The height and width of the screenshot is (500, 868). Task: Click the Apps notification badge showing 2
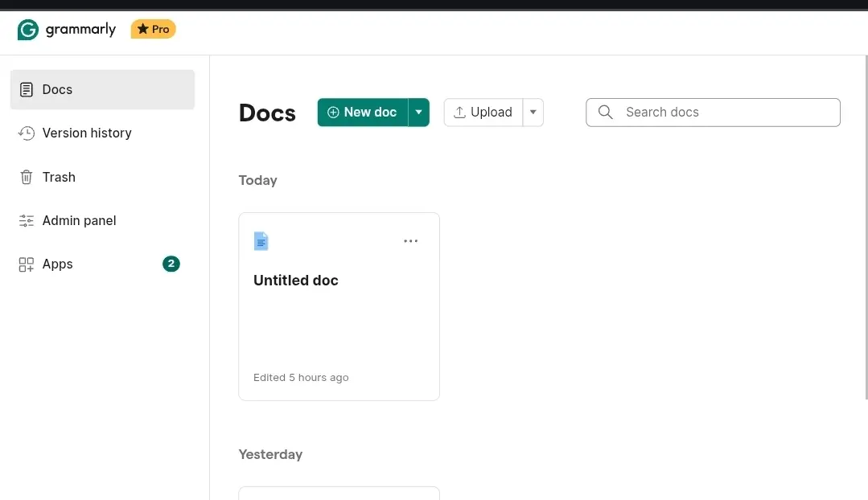tap(171, 264)
